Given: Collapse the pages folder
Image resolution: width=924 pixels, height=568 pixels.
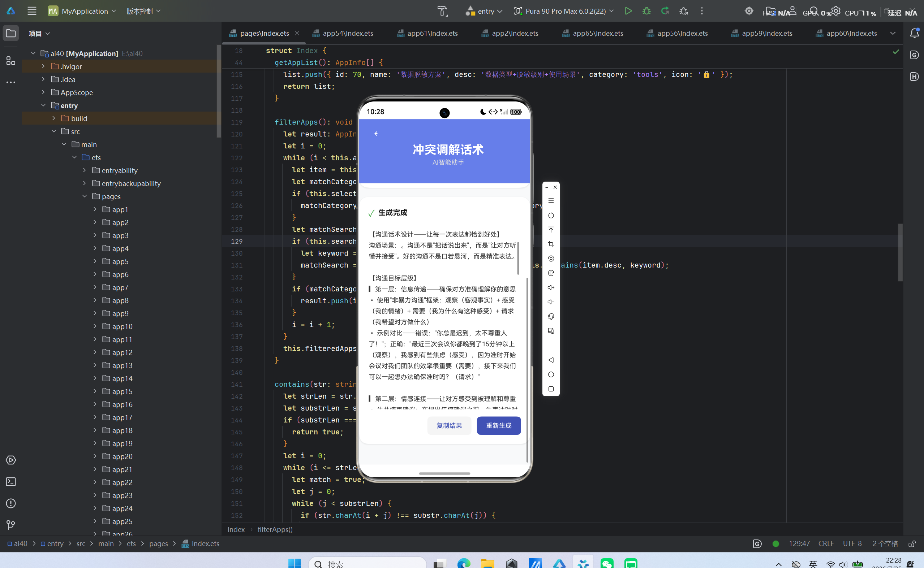Looking at the screenshot, I should coord(85,196).
